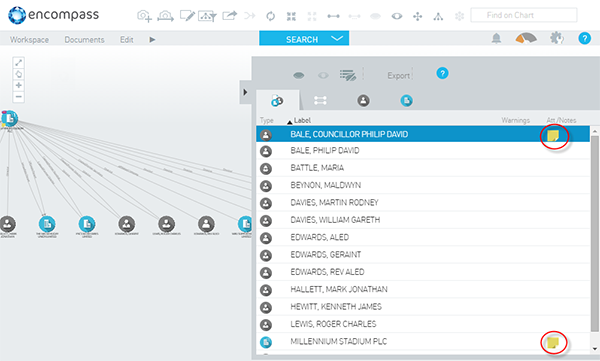Open the Edit menu
Viewport: 600px width, 361px height.
pos(127,39)
